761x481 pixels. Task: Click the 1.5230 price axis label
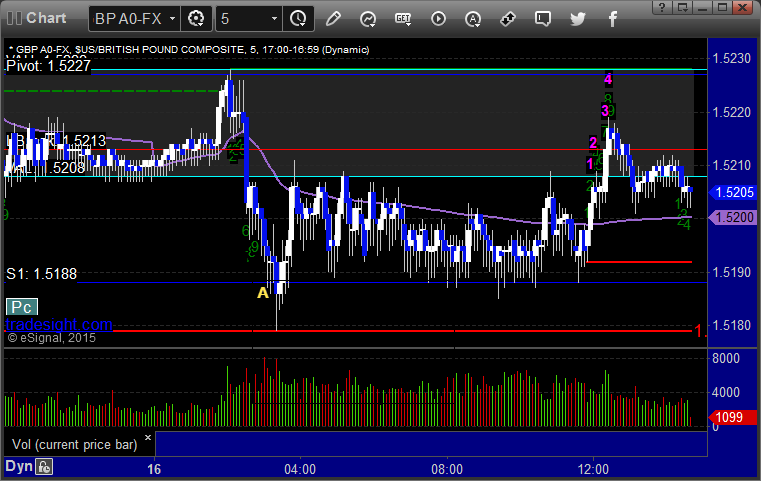click(731, 59)
